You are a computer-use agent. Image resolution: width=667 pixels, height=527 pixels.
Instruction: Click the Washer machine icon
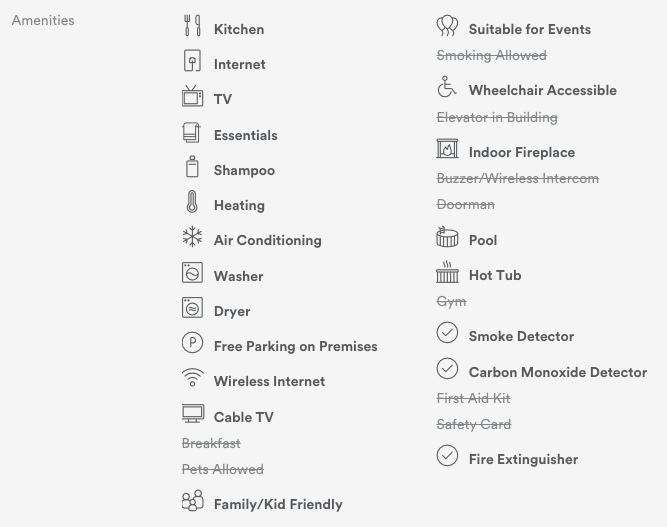[192, 273]
